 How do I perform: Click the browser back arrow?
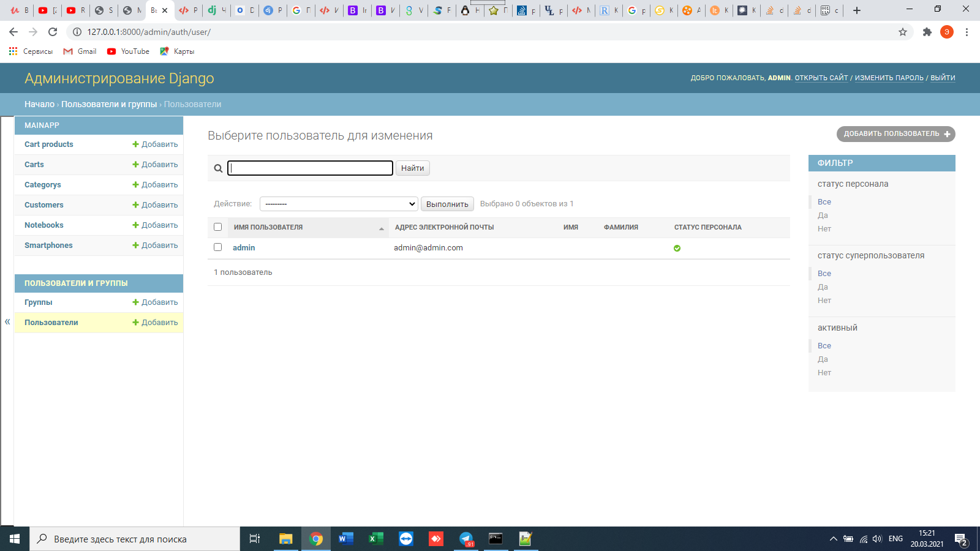tap(13, 32)
